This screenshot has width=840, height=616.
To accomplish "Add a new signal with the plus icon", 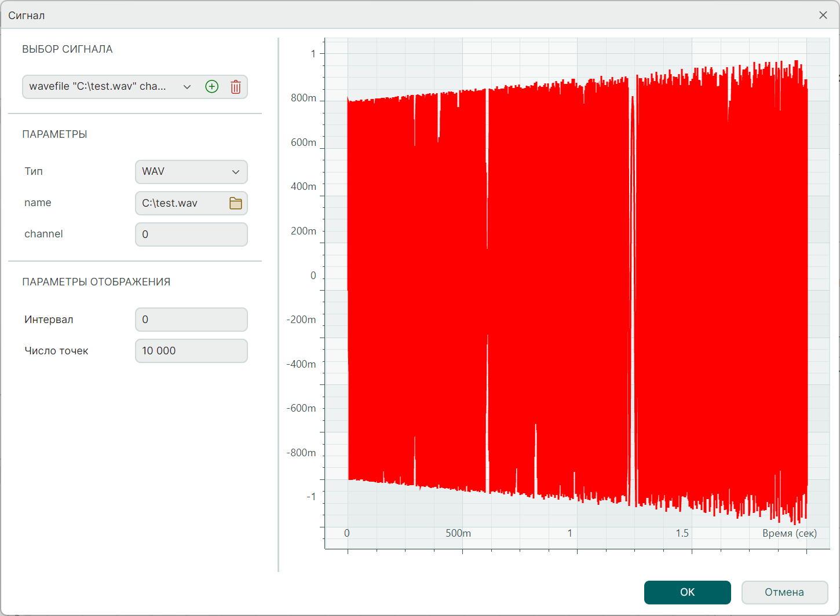I will point(212,87).
